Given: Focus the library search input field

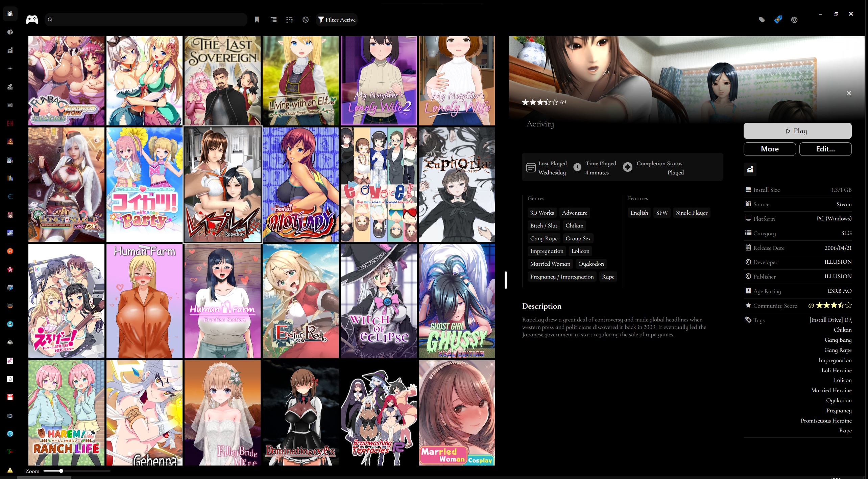Looking at the screenshot, I should pyautogui.click(x=146, y=20).
